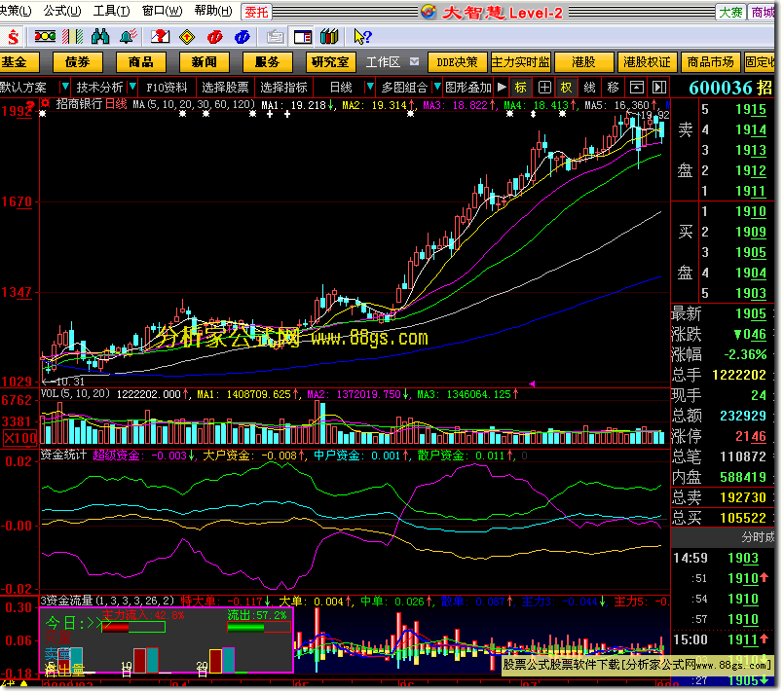The width and height of the screenshot is (784, 693).
Task: Open the books library icon
Action: point(329,36)
